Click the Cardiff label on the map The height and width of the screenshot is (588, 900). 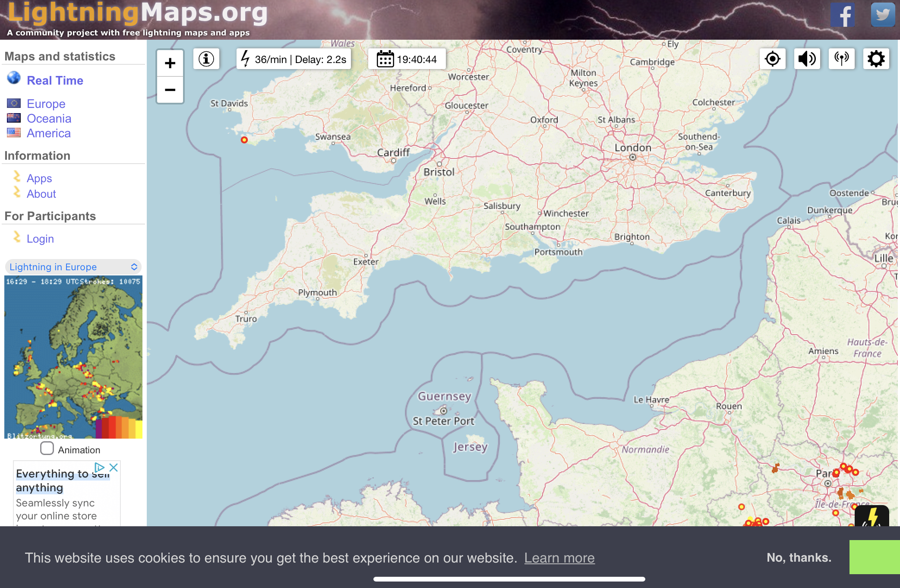393,152
